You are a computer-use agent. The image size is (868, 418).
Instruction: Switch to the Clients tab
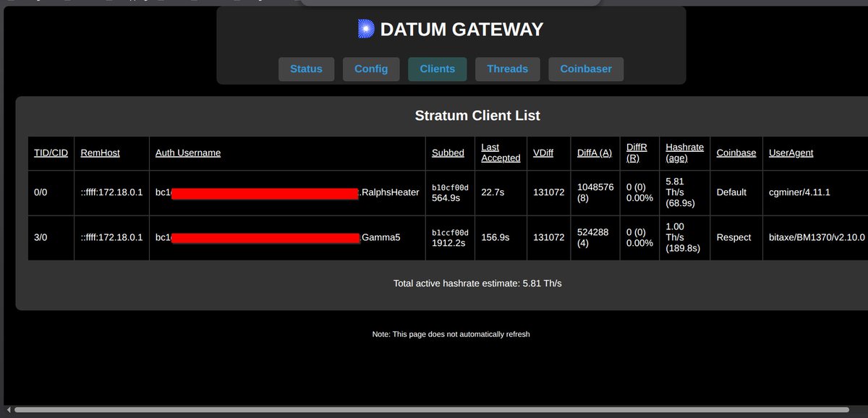click(438, 69)
